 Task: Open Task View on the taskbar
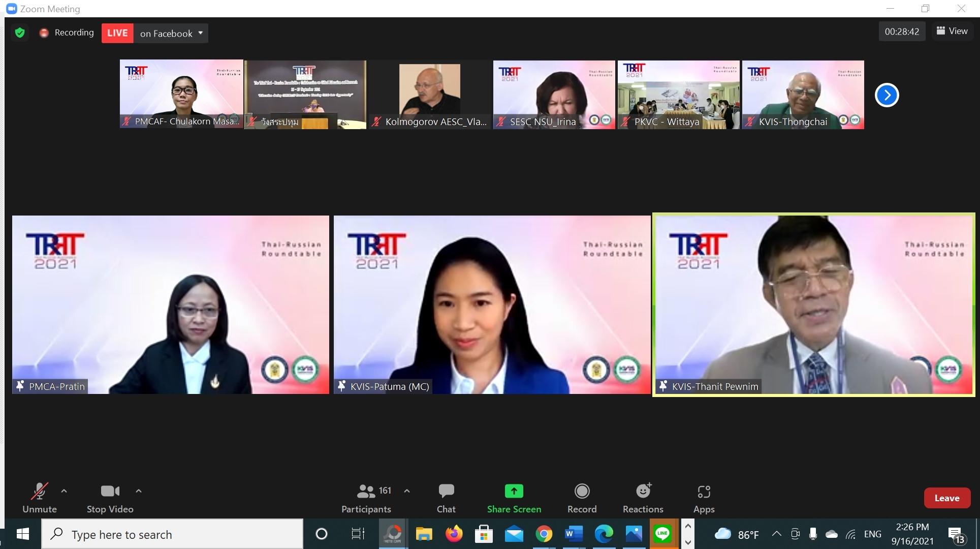[358, 534]
